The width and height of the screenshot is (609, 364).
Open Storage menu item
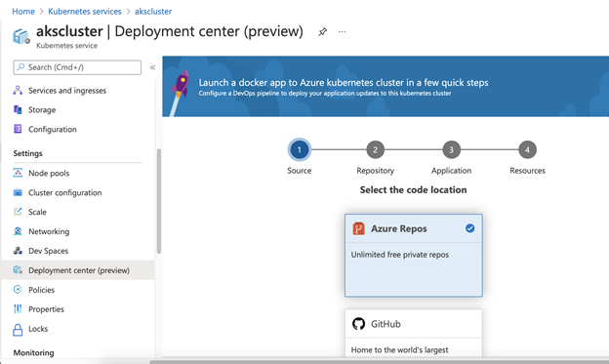78,110
